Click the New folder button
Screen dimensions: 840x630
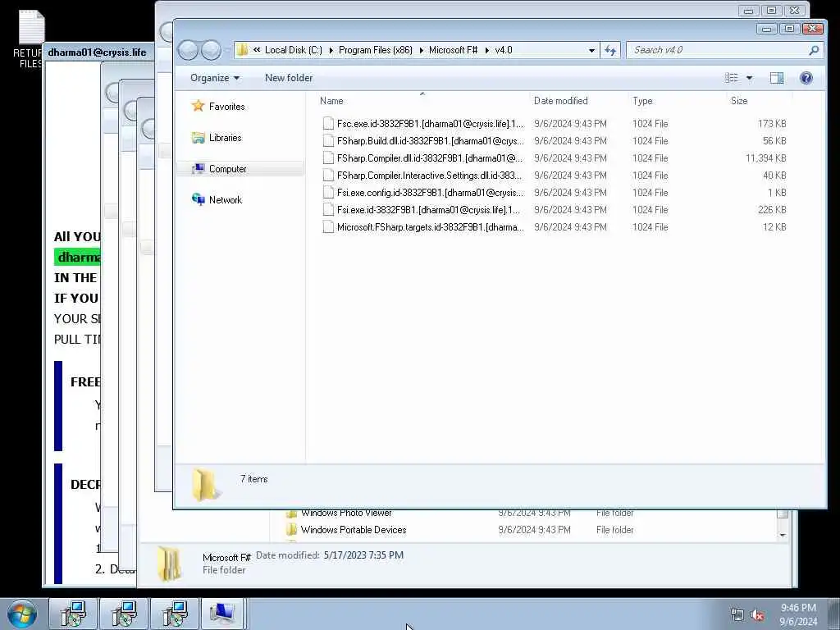[x=289, y=78]
